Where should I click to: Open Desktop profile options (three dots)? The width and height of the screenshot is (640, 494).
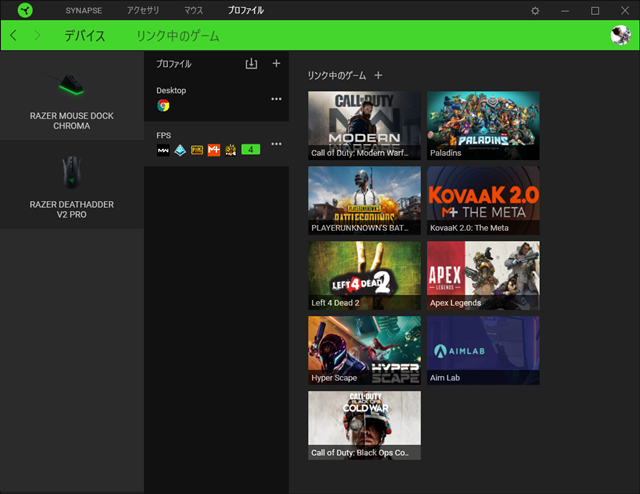276,99
